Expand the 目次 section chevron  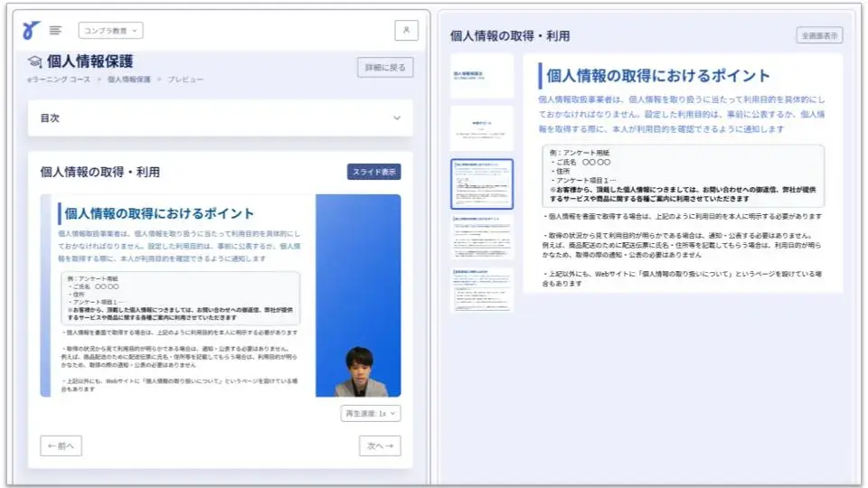click(397, 117)
